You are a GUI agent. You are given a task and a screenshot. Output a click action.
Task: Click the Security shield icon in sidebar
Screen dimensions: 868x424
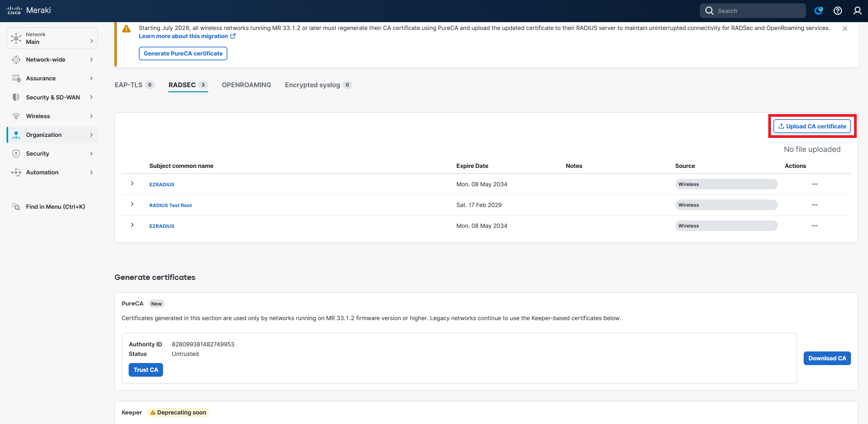click(x=16, y=154)
